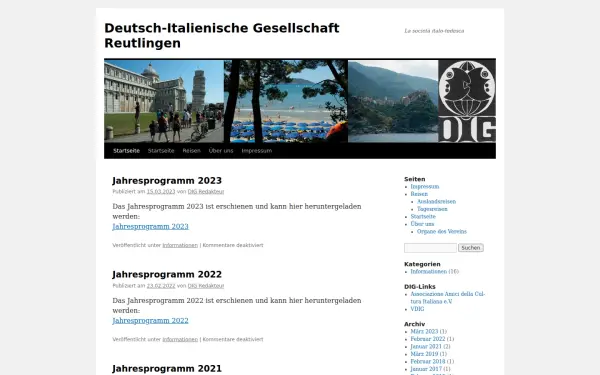Click Kommentare deaktiviert under the 2022 post
600x375 pixels.
coord(233,339)
